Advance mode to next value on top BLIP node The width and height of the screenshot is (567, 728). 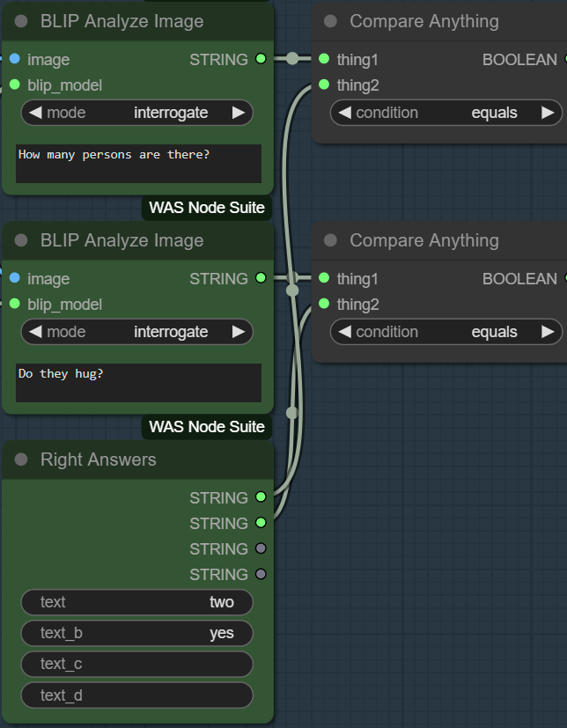click(239, 113)
